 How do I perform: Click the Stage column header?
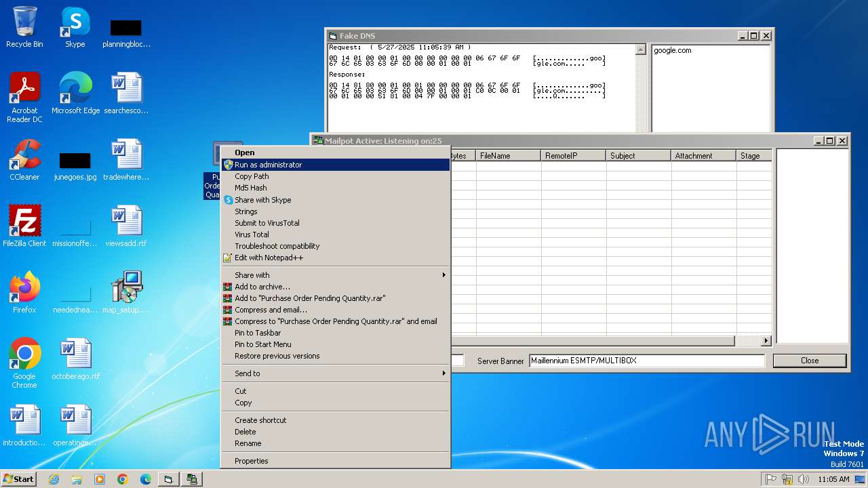[754, 156]
